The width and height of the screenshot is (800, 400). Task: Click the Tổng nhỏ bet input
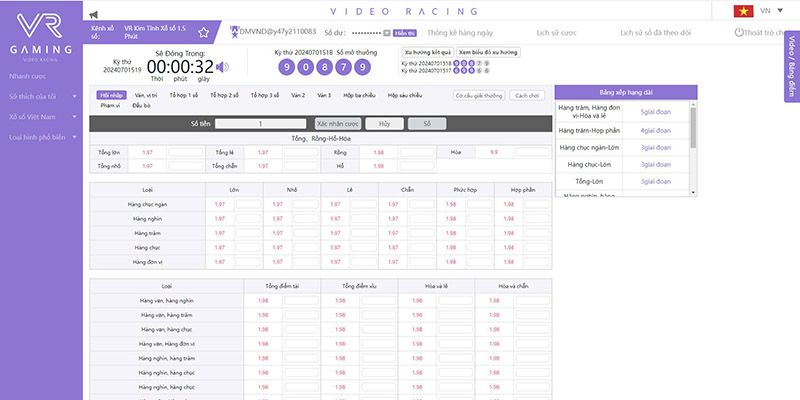[x=186, y=166]
